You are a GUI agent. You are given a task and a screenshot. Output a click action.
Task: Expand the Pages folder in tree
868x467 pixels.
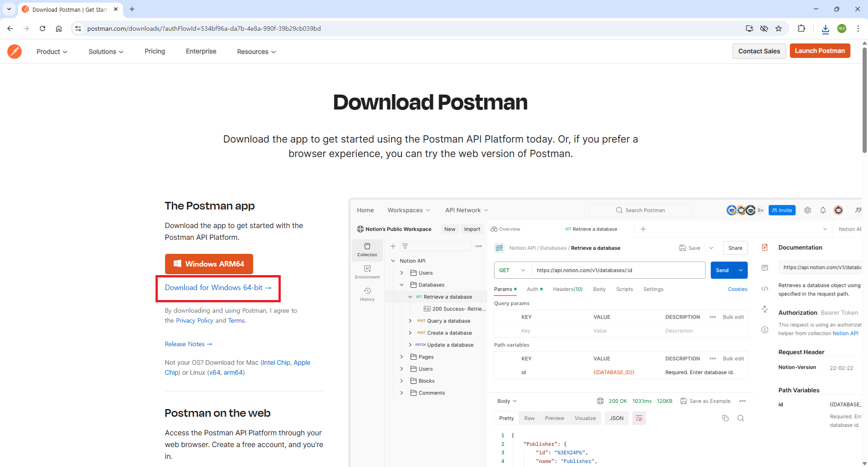(401, 357)
